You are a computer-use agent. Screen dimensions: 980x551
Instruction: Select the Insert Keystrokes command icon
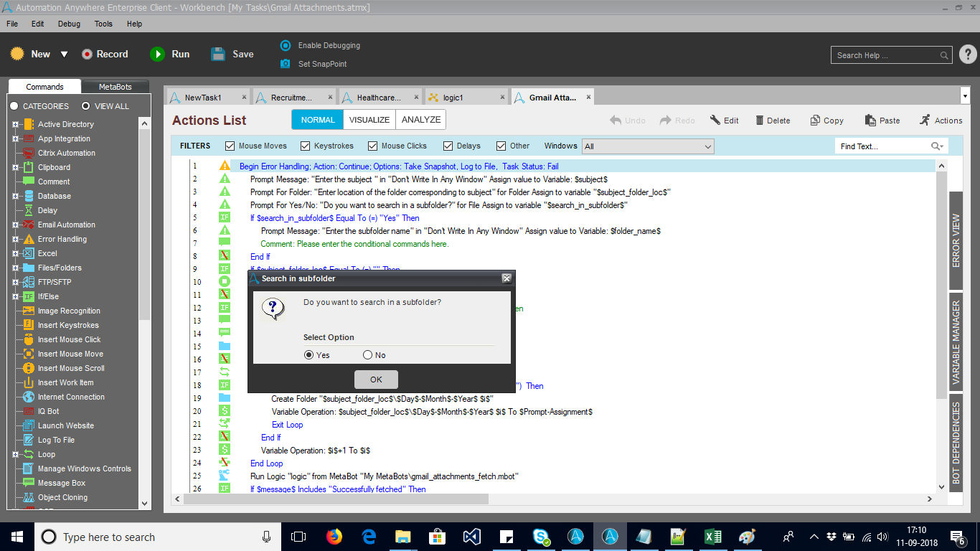[29, 325]
